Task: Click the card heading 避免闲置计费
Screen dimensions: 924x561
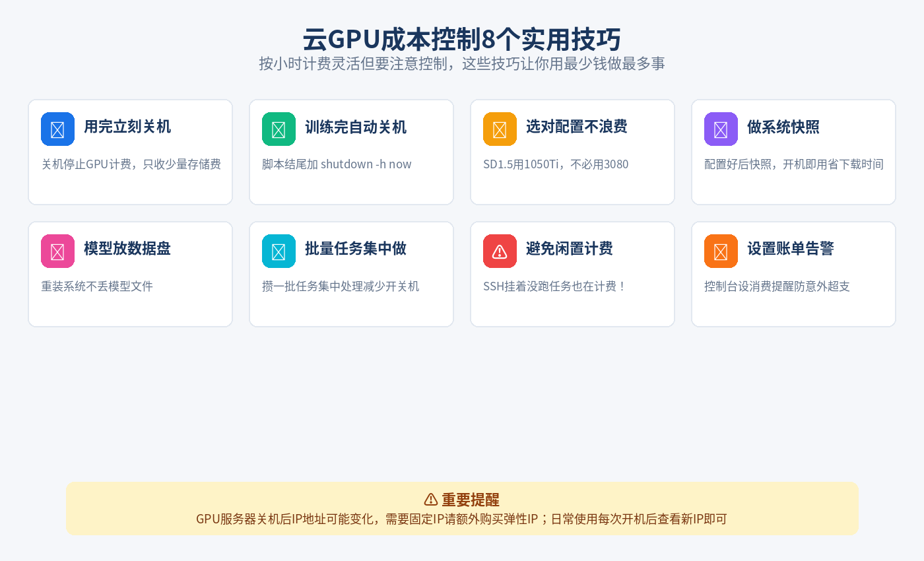Action: [570, 249]
